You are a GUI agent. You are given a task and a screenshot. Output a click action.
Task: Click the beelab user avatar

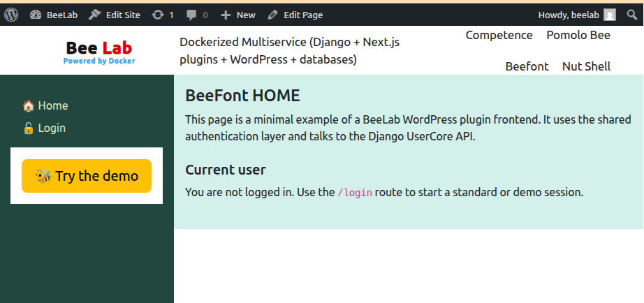610,15
